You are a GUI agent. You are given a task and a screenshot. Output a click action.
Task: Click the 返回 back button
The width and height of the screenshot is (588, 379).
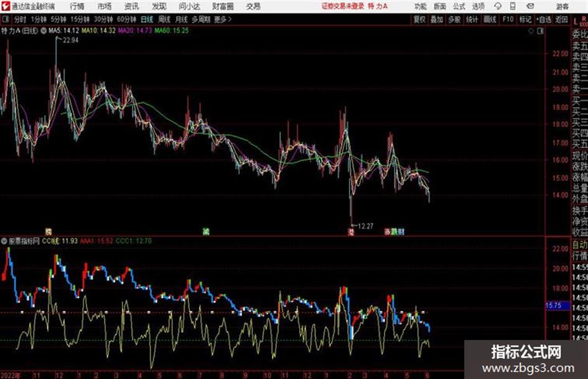click(561, 19)
